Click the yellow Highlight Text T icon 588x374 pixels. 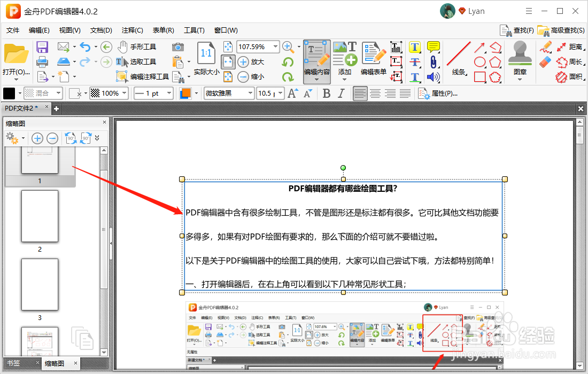[x=414, y=47]
